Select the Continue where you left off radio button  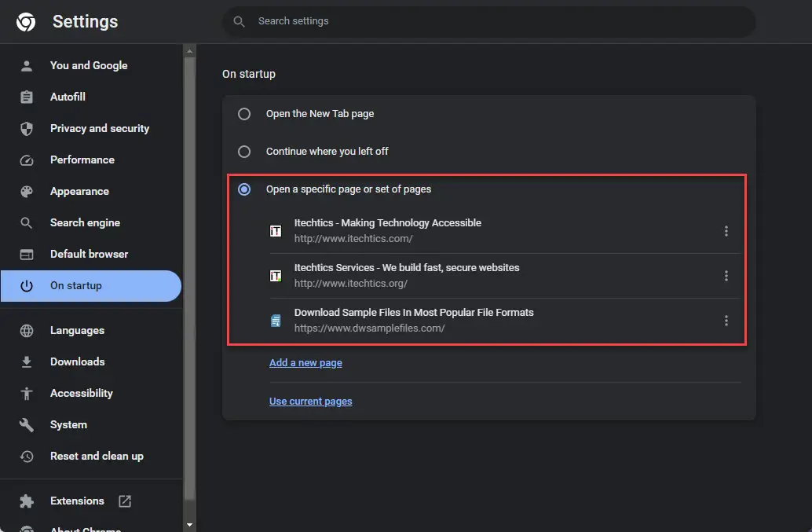pyautogui.click(x=244, y=152)
